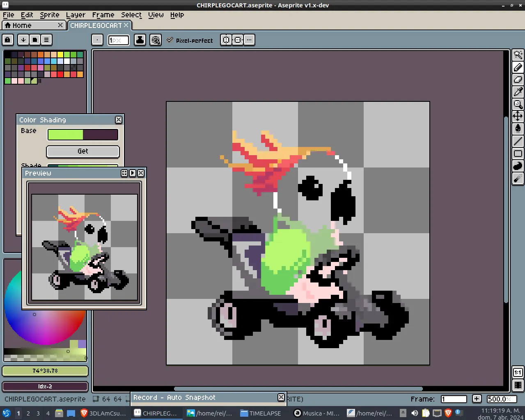This screenshot has width=525, height=420.
Task: Open the View menu
Action: [156, 15]
